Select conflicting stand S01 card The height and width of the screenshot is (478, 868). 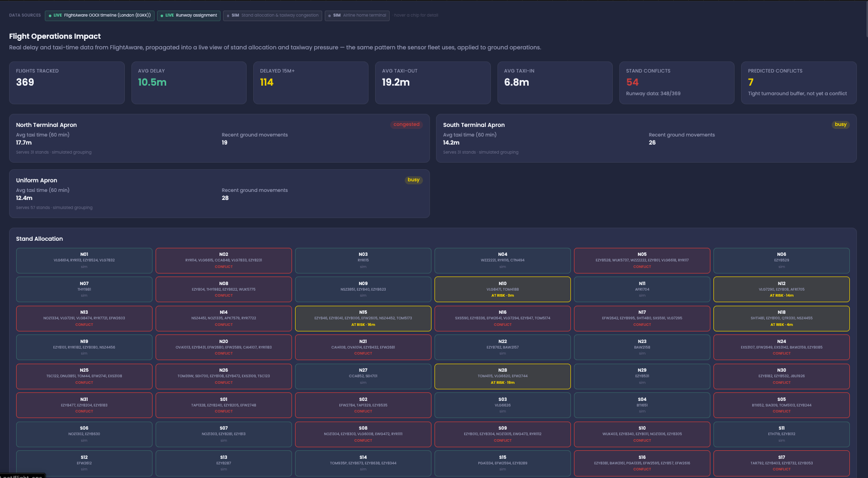[x=224, y=405]
